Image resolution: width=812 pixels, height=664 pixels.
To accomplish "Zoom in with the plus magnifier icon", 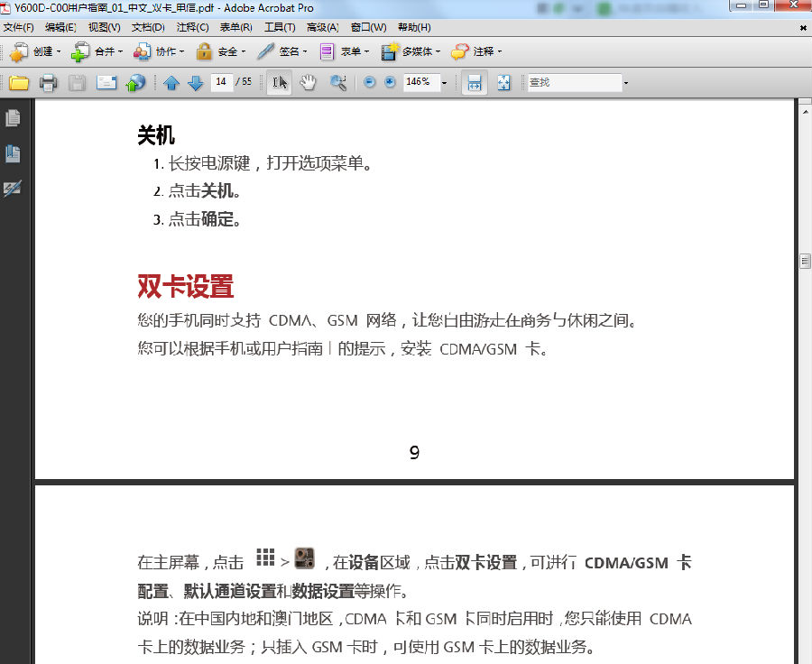I will click(x=389, y=82).
